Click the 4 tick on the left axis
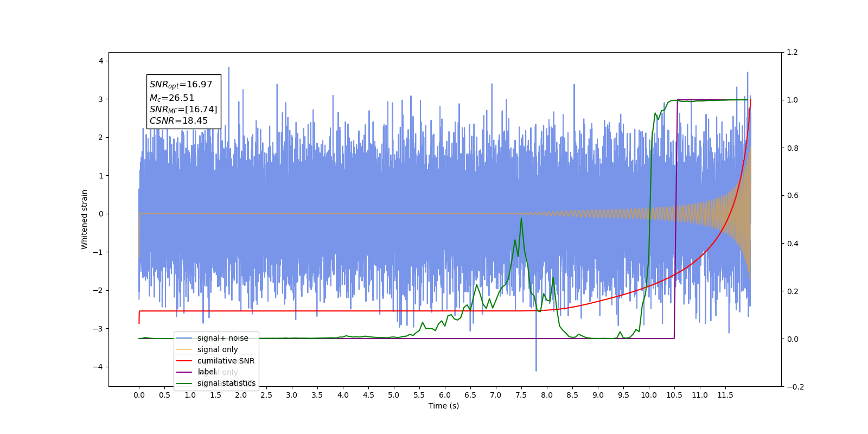 (x=101, y=61)
